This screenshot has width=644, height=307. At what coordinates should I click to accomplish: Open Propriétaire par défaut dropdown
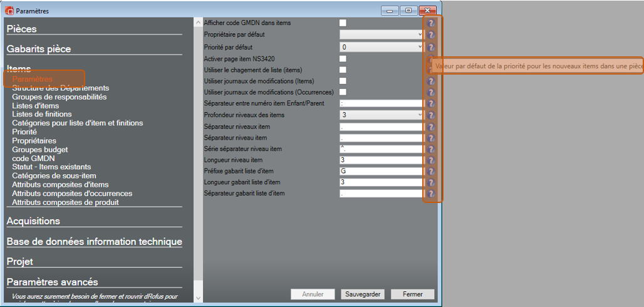click(382, 35)
